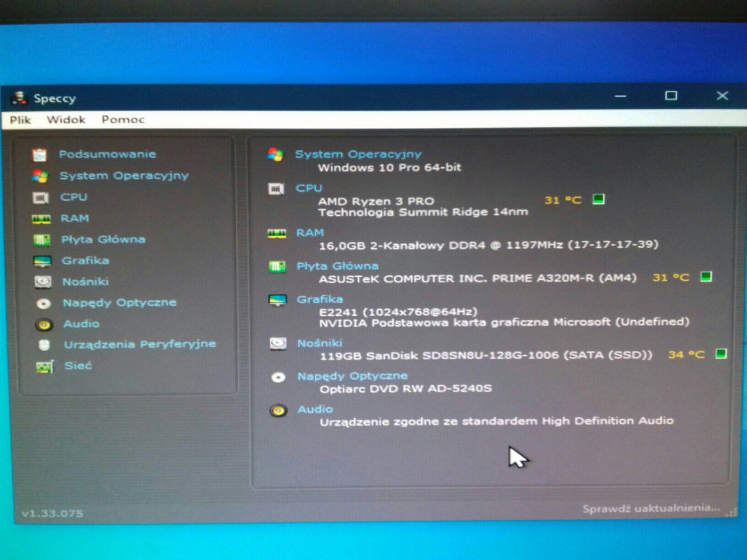Select Nośniki in the sidebar

86,282
